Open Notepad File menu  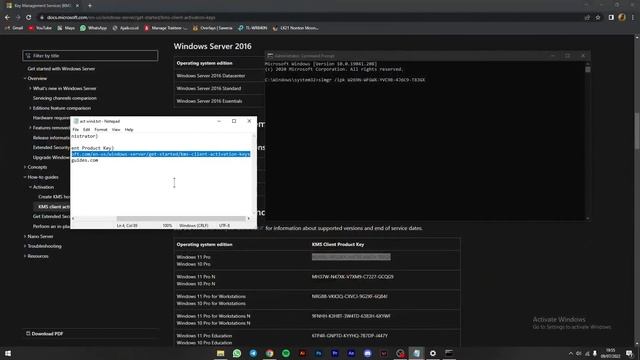[x=76, y=129]
